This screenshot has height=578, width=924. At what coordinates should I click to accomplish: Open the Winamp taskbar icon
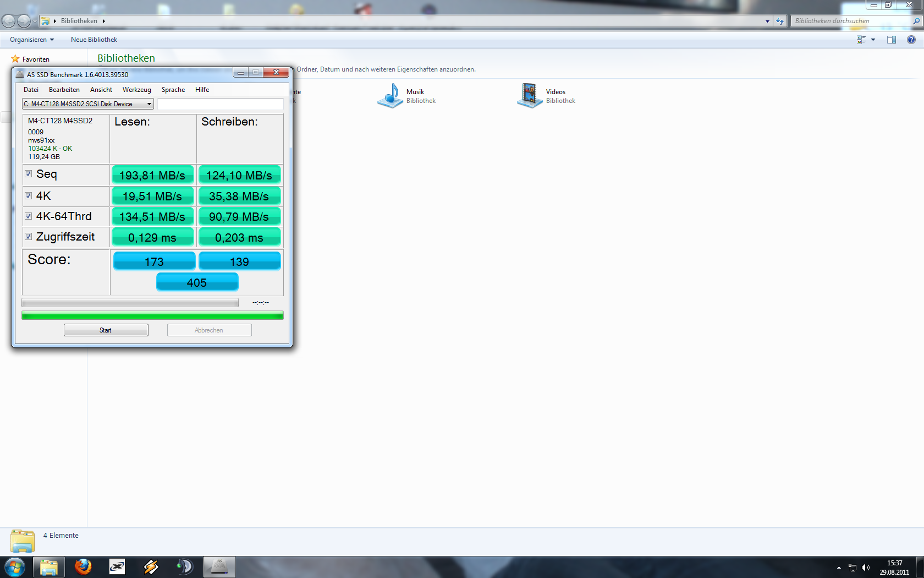(151, 567)
